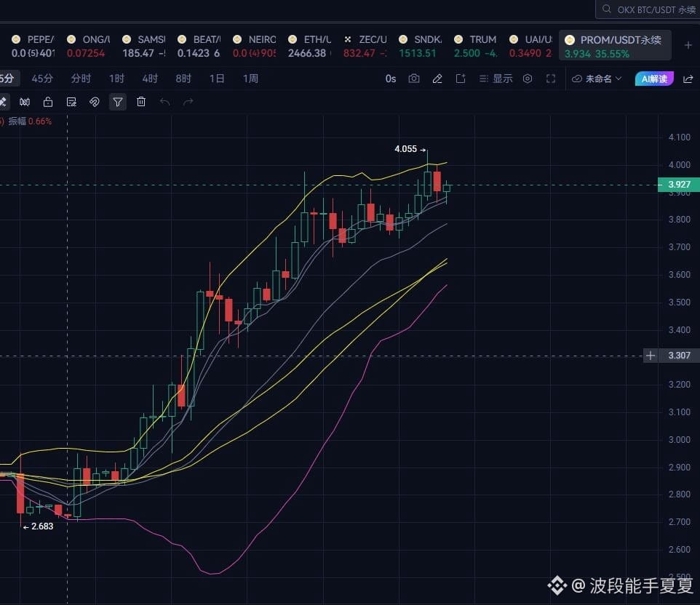
Task: Open the edit drawings list icon
Action: (71, 103)
